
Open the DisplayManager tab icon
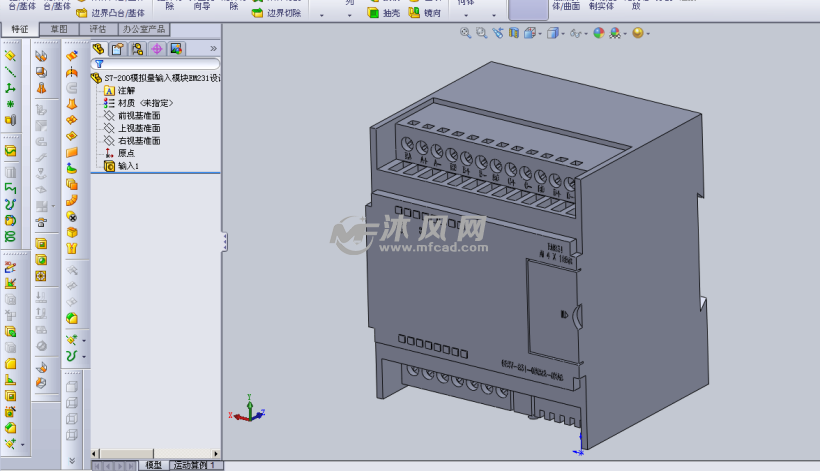point(176,48)
